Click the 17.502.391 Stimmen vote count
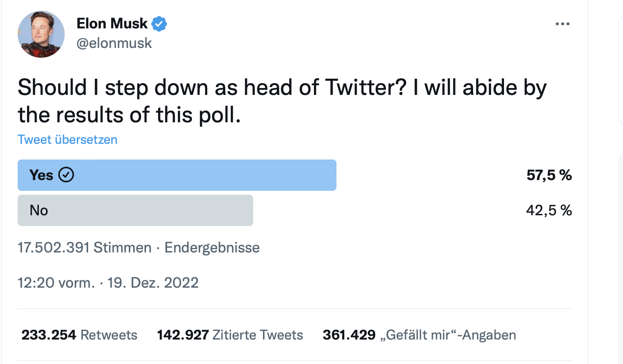This screenshot has width=623, height=364. pos(84,248)
